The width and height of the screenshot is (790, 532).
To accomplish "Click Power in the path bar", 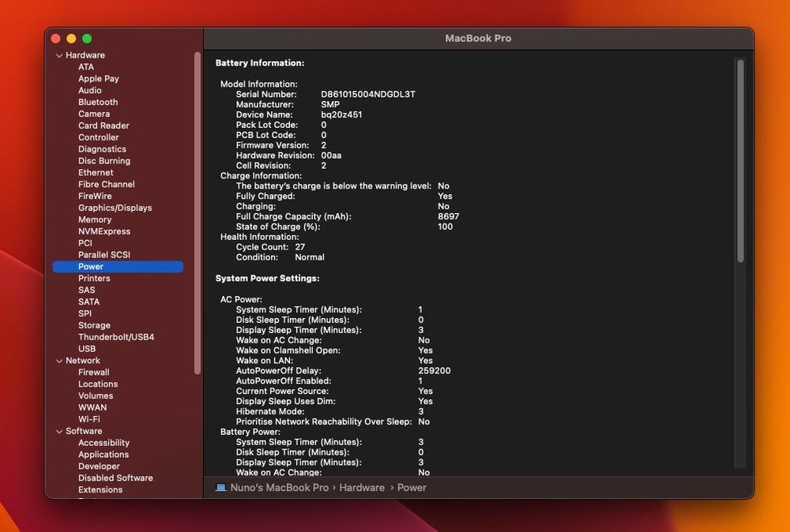I will (x=412, y=487).
